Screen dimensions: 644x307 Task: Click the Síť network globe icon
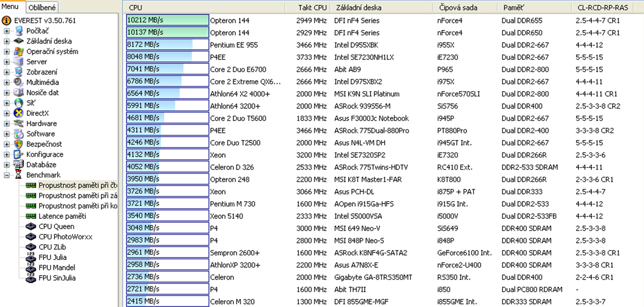point(19,103)
